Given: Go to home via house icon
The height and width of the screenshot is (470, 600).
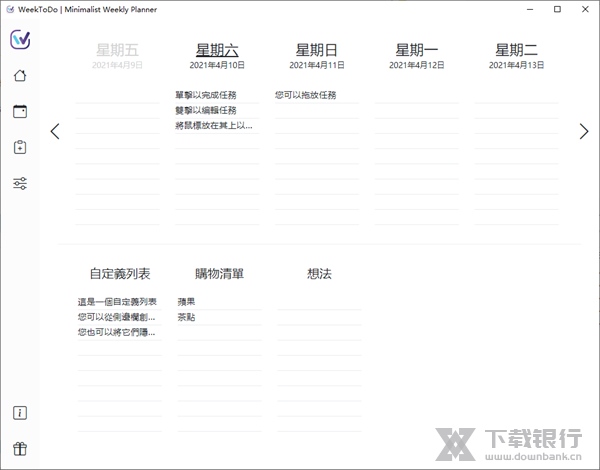Looking at the screenshot, I should pos(20,75).
